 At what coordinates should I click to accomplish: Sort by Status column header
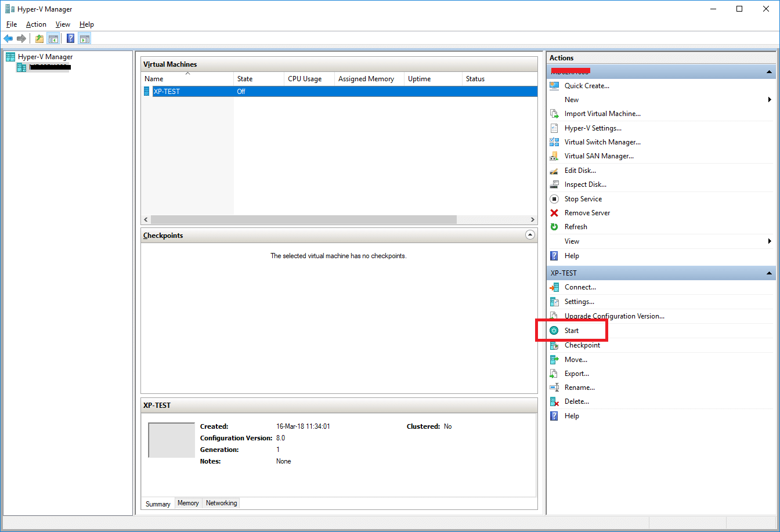pos(500,79)
